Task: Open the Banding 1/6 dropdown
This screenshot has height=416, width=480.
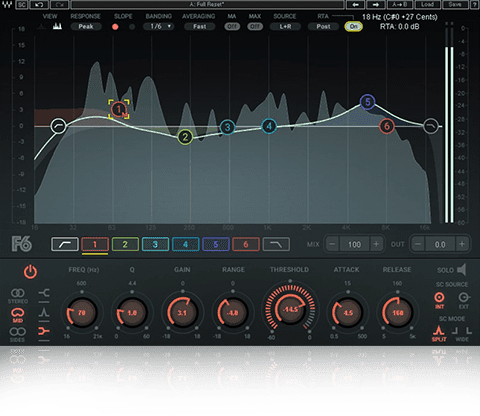Action: click(x=159, y=26)
